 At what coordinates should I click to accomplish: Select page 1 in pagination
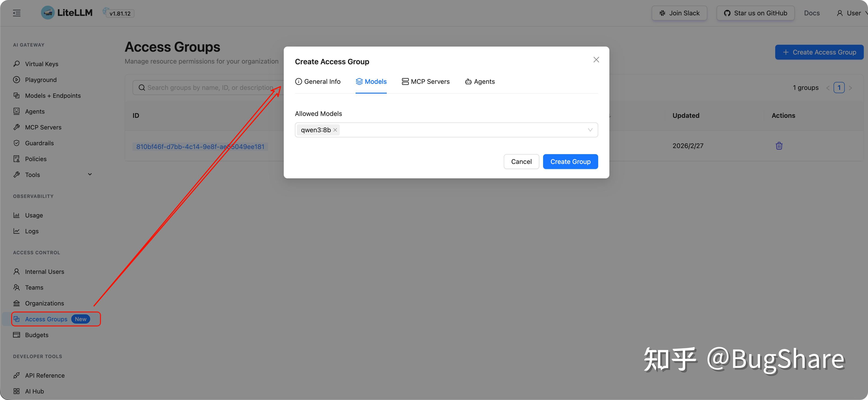pos(839,88)
